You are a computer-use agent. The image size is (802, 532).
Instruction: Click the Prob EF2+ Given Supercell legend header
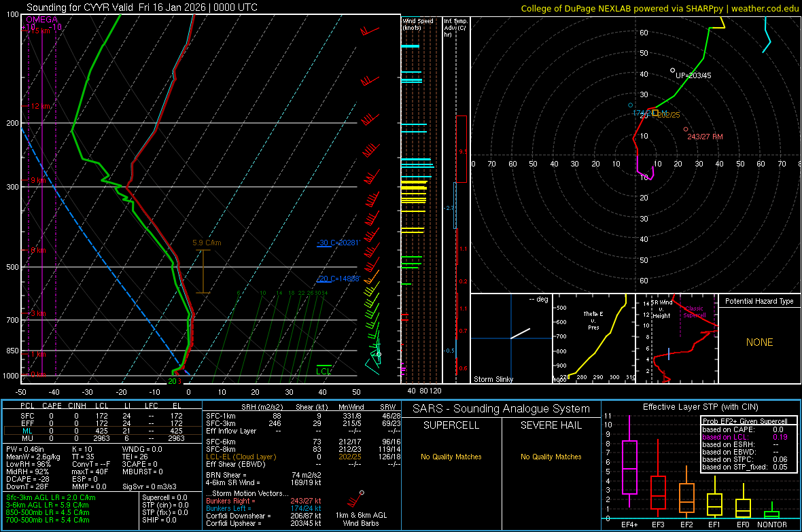pos(745,421)
